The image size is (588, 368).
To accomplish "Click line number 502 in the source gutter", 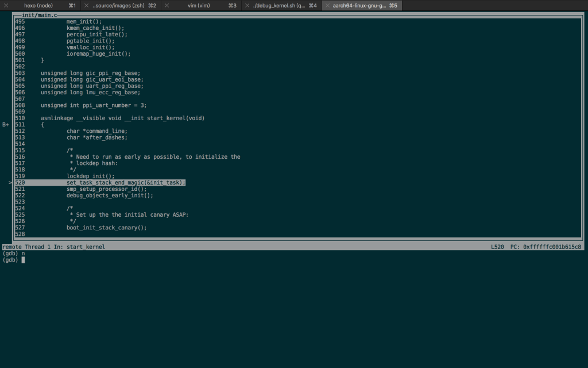I will point(20,67).
